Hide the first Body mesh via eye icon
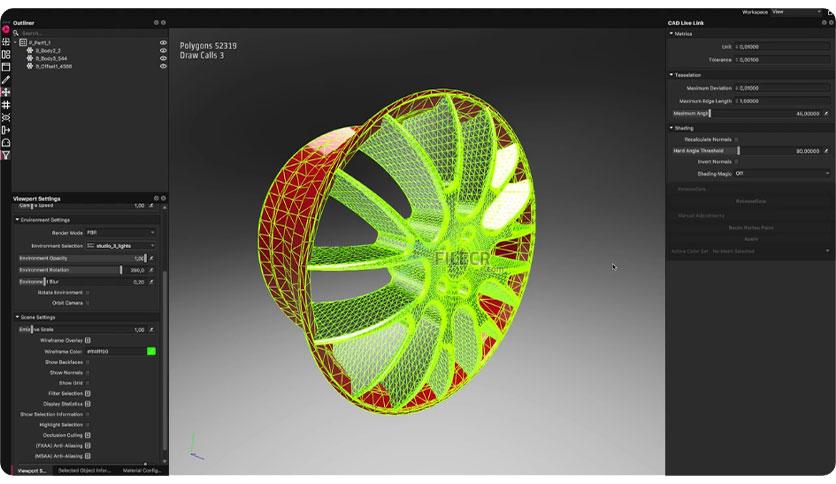The width and height of the screenshot is (836, 484). coord(163,51)
